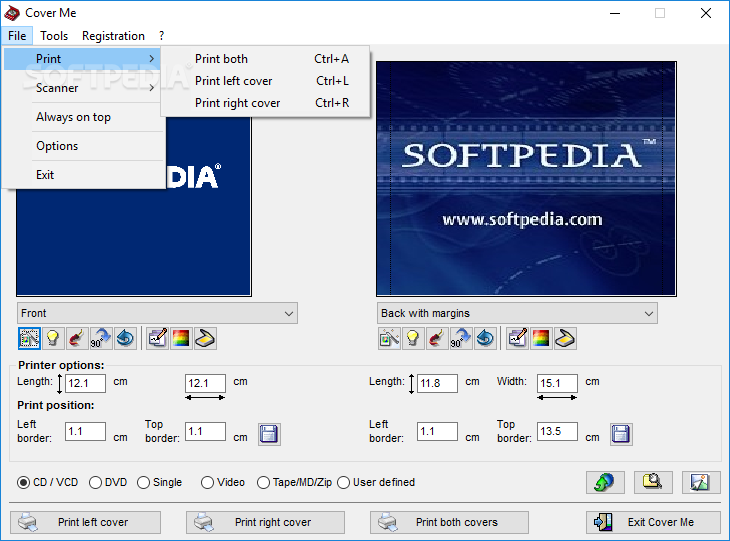Click the Print both covers button
This screenshot has height=541, width=730.
tap(449, 522)
